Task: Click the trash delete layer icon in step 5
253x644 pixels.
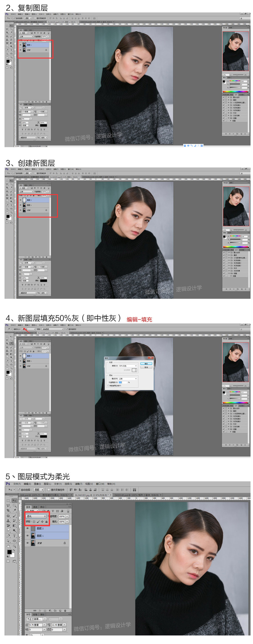Action: [x=65, y=610]
